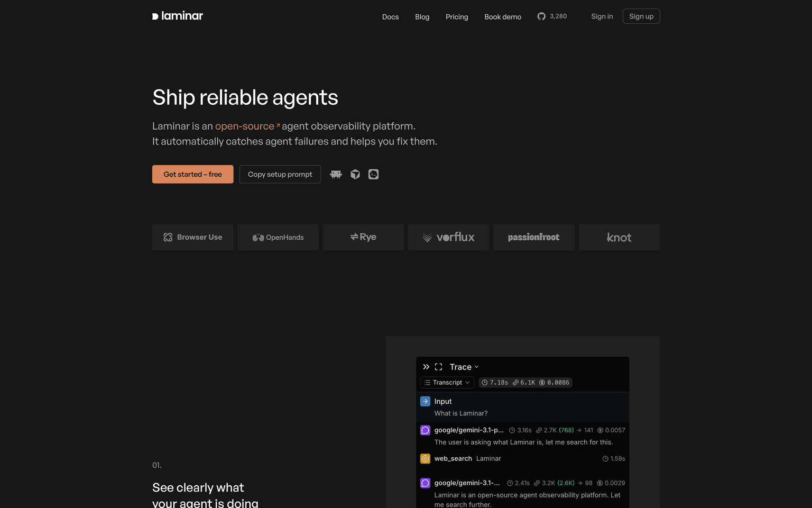Click the 1.59s duration of web_search
Screen dimensions: 812x508
(614, 459)
